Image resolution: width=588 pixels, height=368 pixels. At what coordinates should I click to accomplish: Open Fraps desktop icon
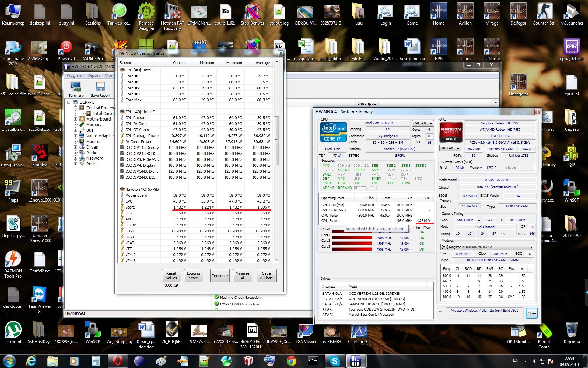[13, 191]
